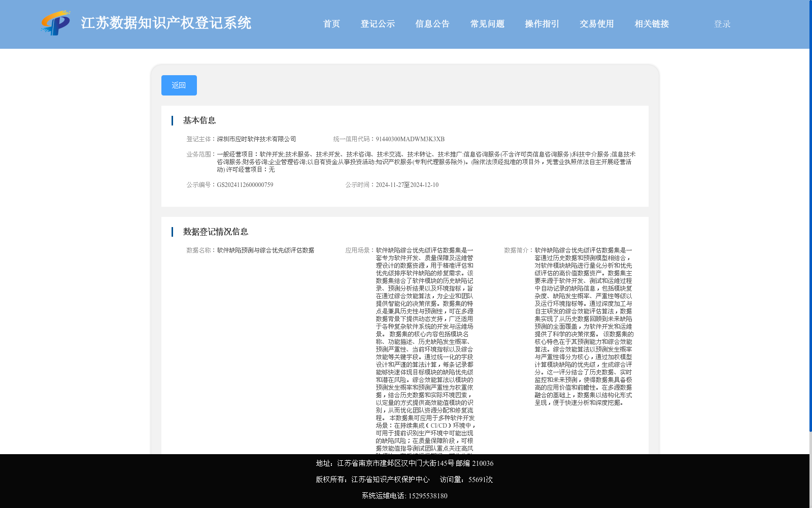Select publication number GS2024112600000759

pos(245,185)
